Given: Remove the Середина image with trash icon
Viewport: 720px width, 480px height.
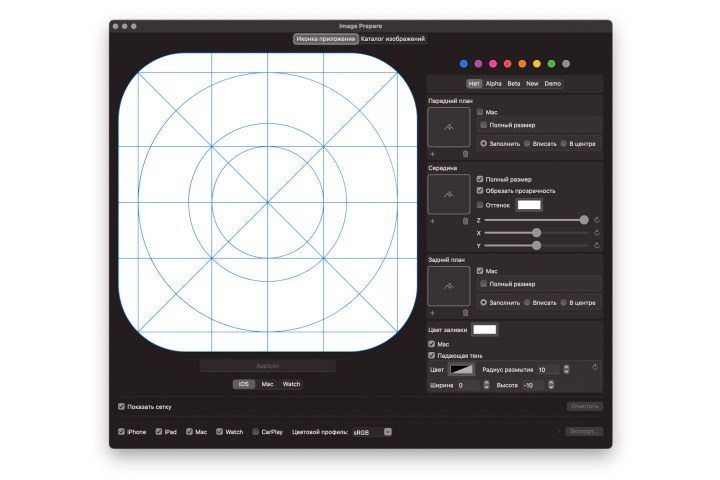Looking at the screenshot, I should pyautogui.click(x=465, y=221).
